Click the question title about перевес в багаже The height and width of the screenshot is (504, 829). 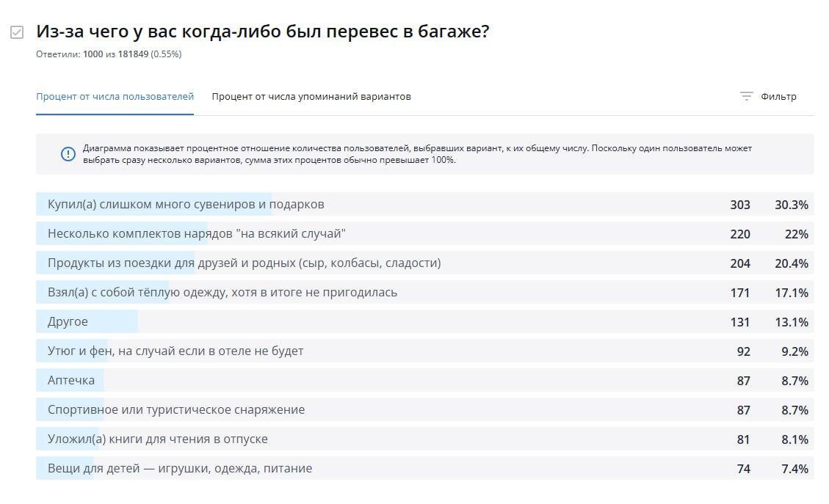pyautogui.click(x=263, y=31)
